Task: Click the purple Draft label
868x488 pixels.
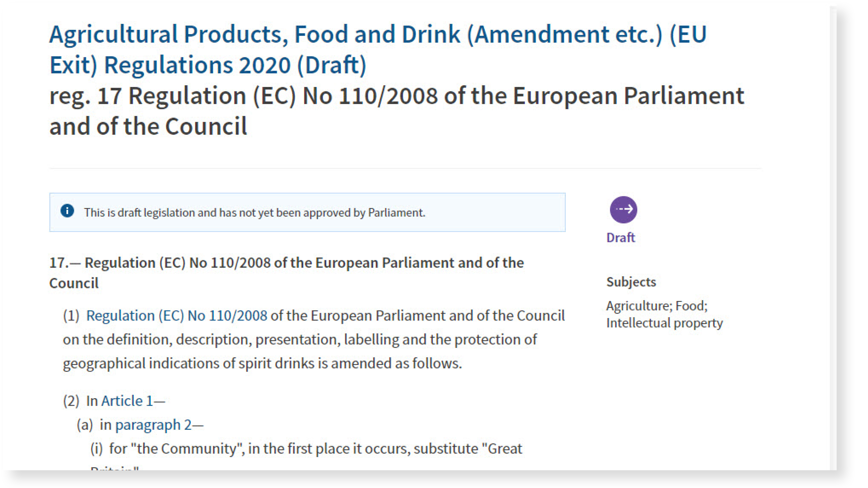Action: click(620, 238)
